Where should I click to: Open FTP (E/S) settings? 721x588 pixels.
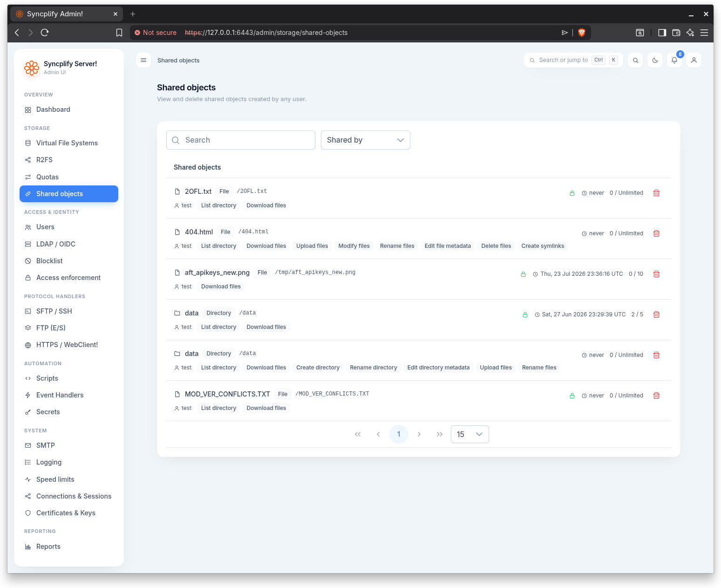tap(69, 328)
